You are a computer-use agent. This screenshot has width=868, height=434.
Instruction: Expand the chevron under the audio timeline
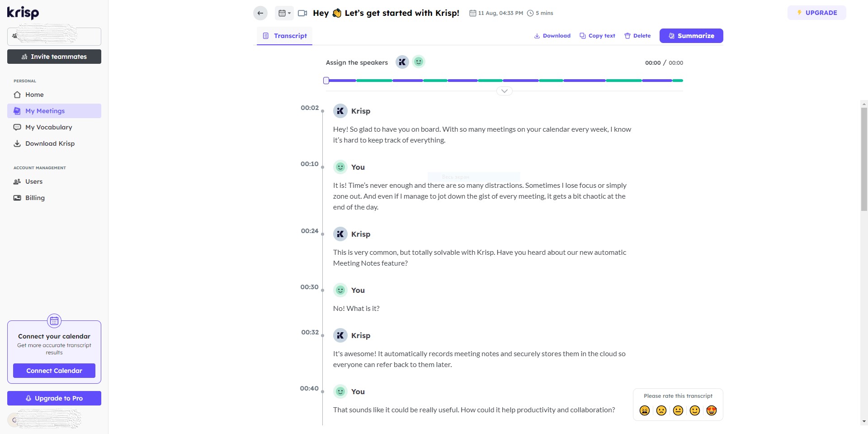(504, 91)
